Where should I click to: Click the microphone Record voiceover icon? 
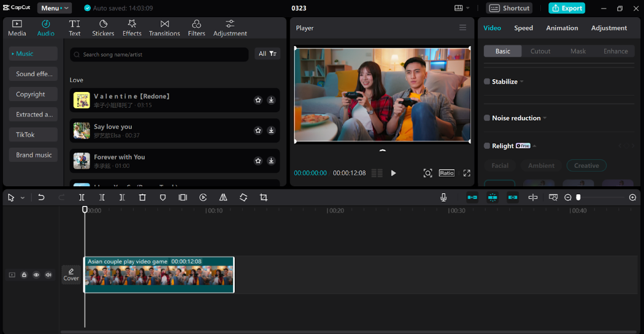(443, 197)
